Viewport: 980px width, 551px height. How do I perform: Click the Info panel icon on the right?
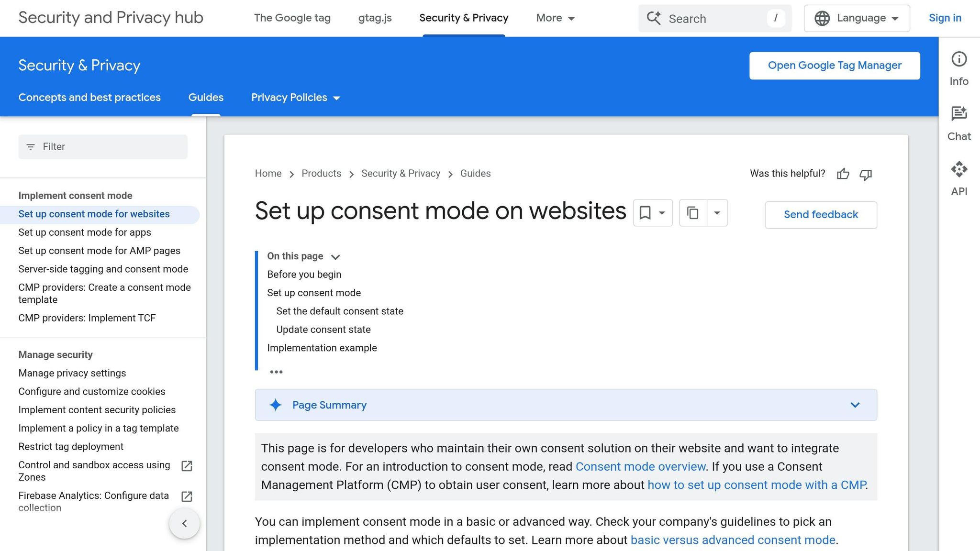959,59
